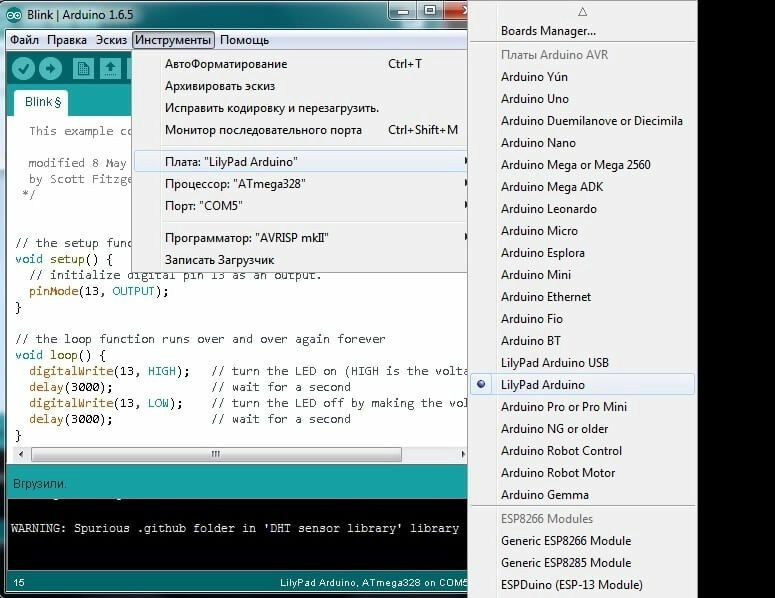
Task: Select Arduino Uno board
Action: (583, 99)
